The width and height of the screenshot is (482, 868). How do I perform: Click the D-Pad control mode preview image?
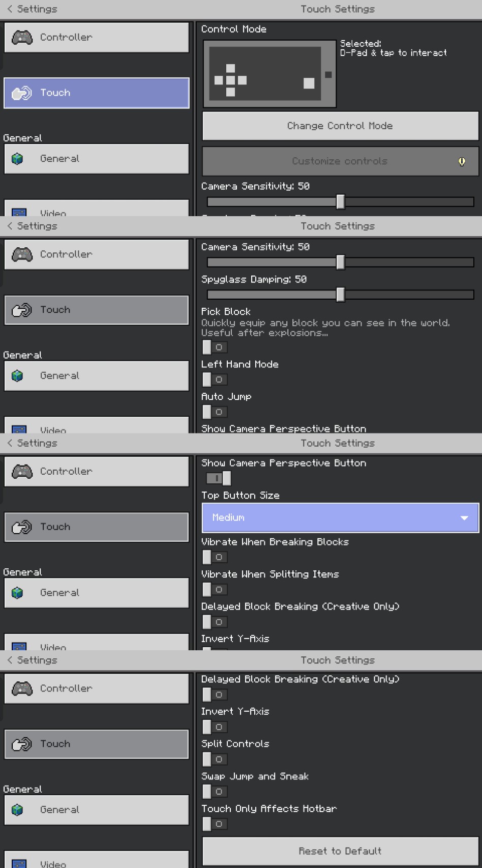269,74
